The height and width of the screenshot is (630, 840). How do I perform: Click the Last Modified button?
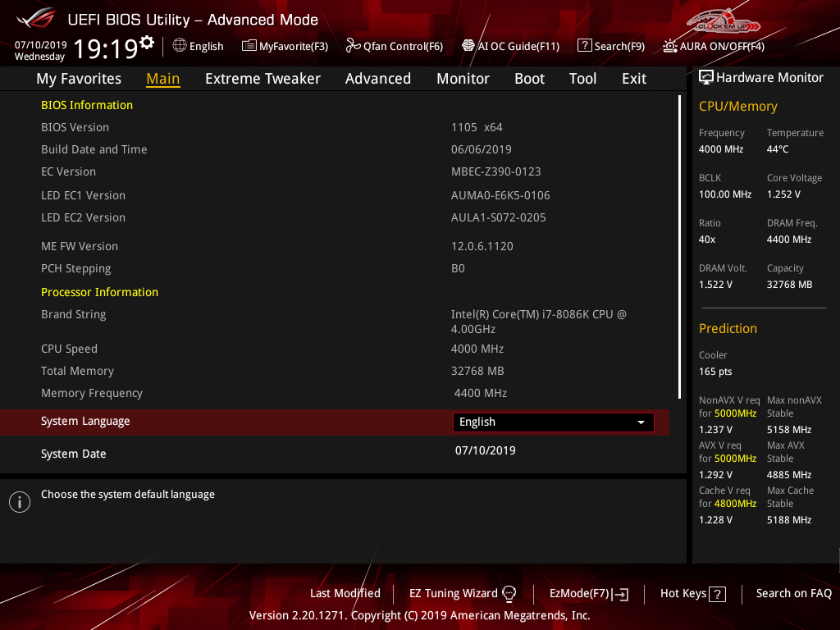pos(345,593)
